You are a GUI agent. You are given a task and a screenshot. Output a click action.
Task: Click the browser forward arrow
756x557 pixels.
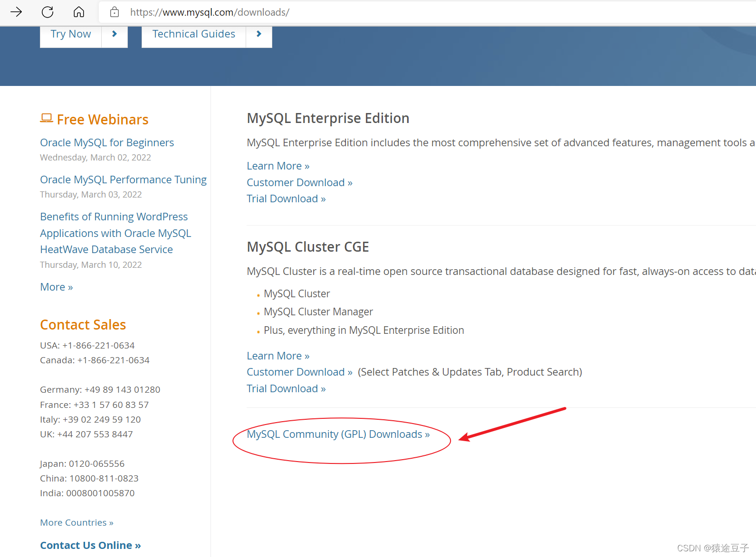16,12
